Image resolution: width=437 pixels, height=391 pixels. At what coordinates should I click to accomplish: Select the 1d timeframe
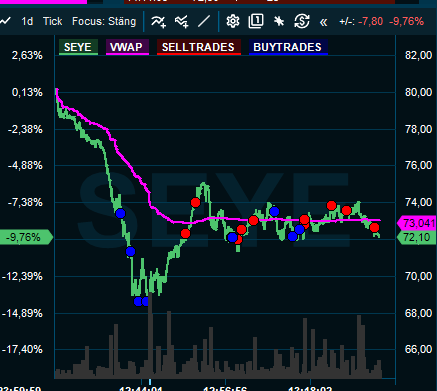(x=27, y=21)
